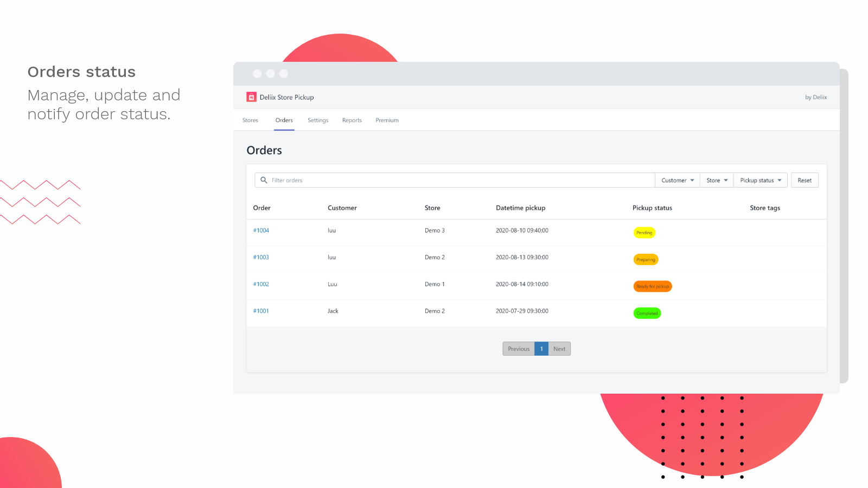Click store Demo 1 in order #1002
The image size is (868, 488).
(x=435, y=284)
